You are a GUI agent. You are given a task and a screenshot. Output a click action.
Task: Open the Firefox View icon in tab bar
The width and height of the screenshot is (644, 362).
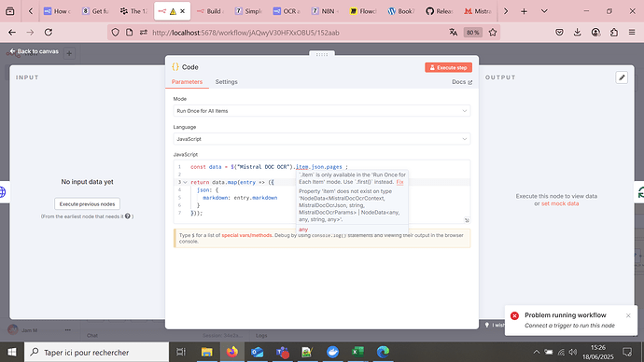click(10, 11)
